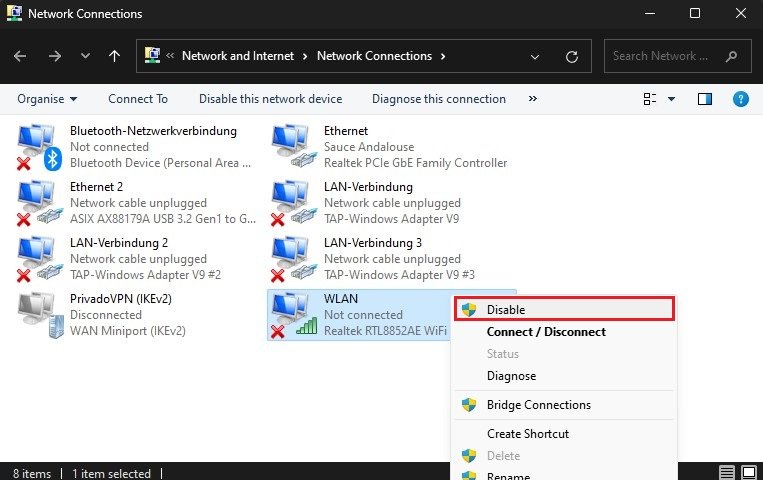Toggle the preview pane button
The width and height of the screenshot is (763, 480).
point(705,99)
